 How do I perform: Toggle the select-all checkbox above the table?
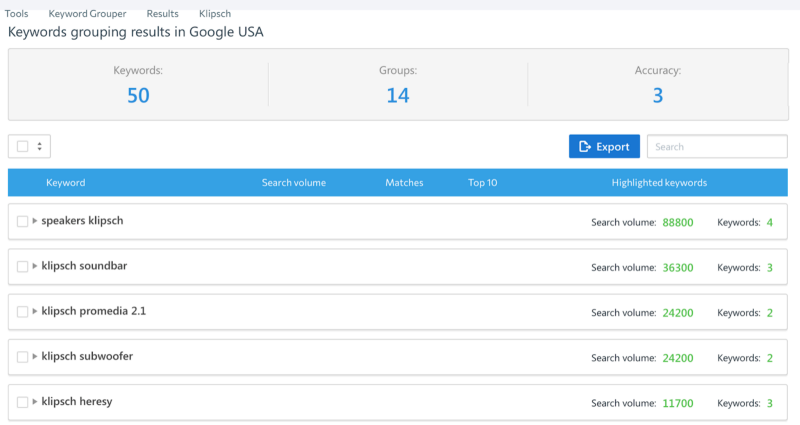pyautogui.click(x=22, y=146)
